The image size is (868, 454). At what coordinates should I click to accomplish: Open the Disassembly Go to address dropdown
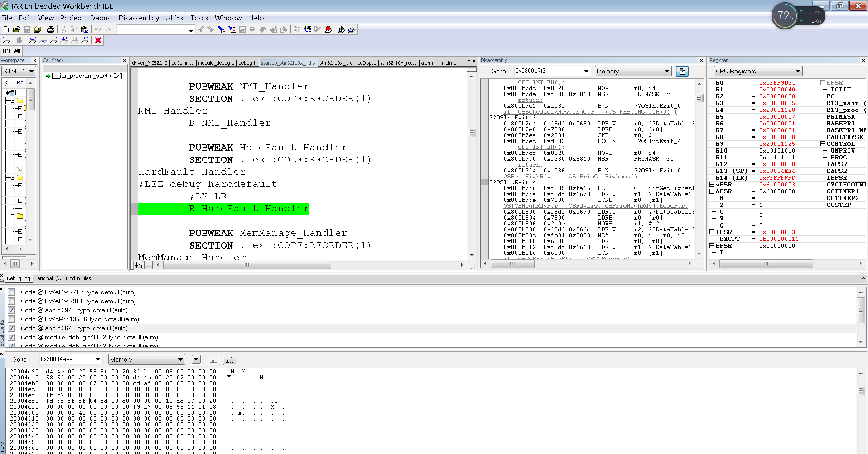click(x=586, y=71)
